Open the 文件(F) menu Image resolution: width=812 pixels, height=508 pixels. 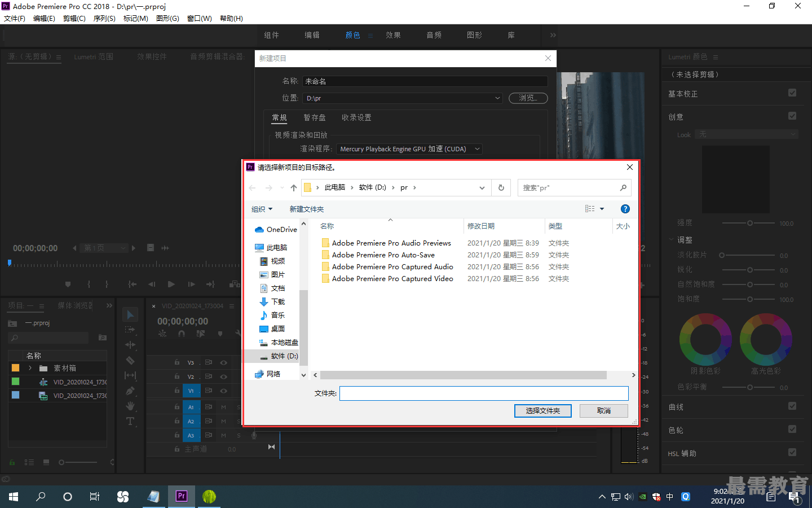pyautogui.click(x=15, y=19)
